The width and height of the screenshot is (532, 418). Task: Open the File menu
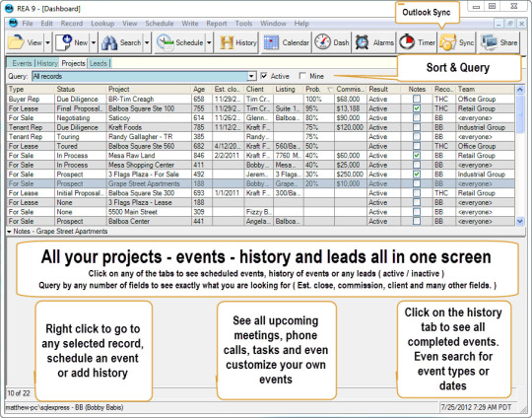(x=28, y=24)
